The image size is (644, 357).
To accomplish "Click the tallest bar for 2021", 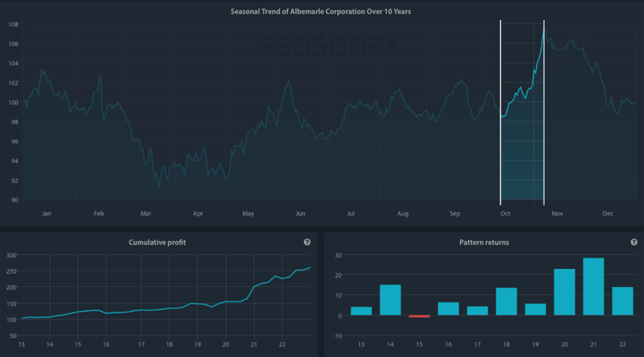I will (593, 286).
